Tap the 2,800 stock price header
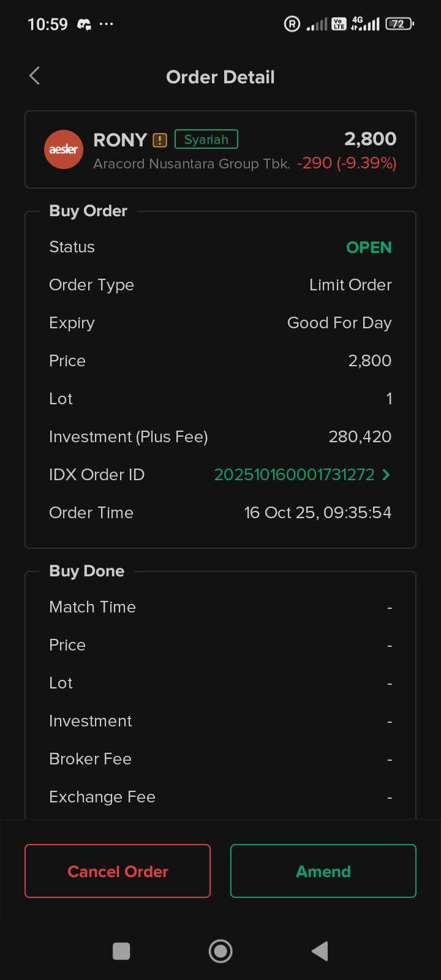This screenshot has width=441, height=980. tap(370, 139)
